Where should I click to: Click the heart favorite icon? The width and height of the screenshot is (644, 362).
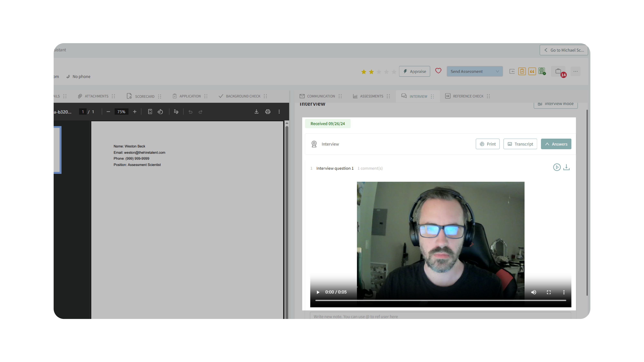pos(438,71)
